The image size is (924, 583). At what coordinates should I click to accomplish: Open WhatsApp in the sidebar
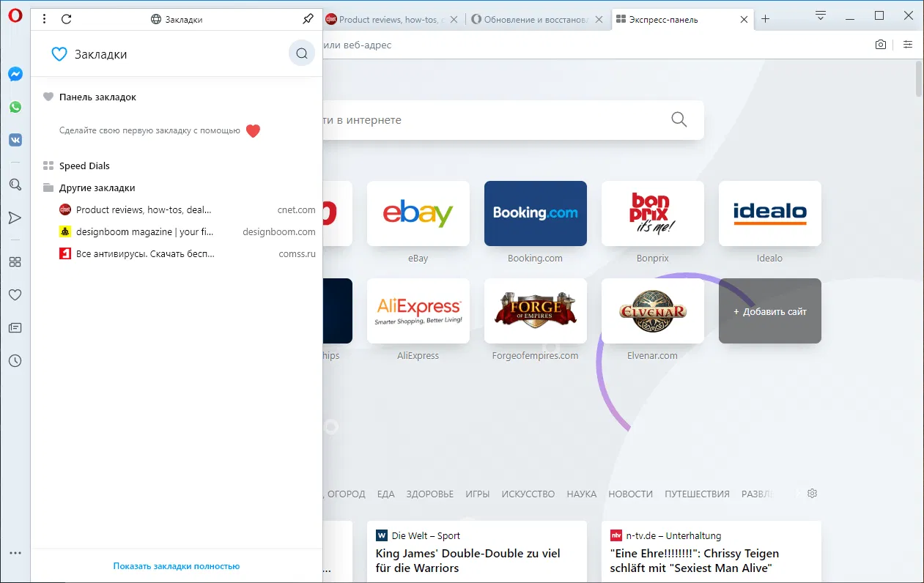point(15,107)
